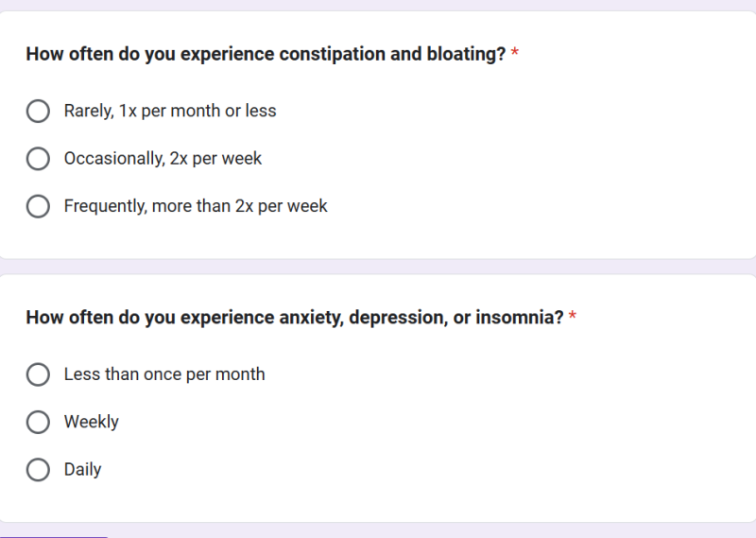Click the "Less than once per month" option text
The height and width of the screenshot is (538, 756).
(x=164, y=375)
